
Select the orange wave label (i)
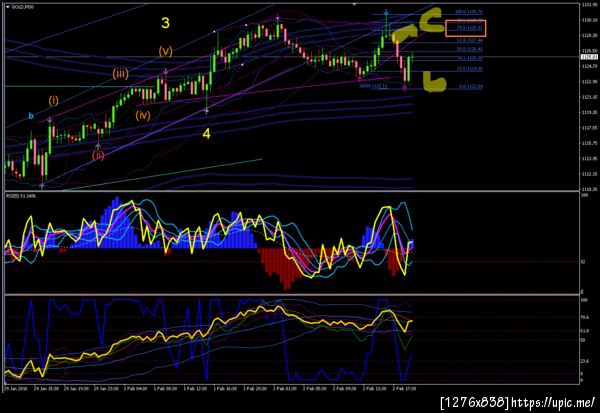coord(54,101)
